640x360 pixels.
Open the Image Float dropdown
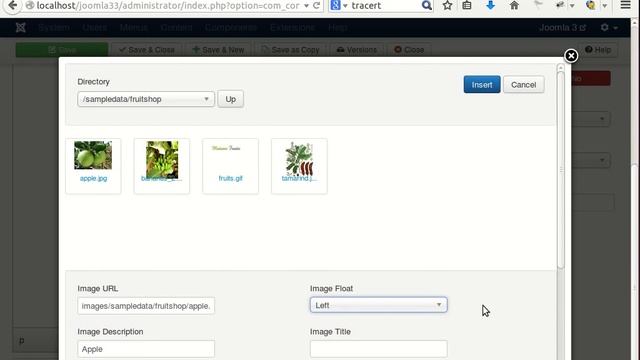(x=378, y=305)
